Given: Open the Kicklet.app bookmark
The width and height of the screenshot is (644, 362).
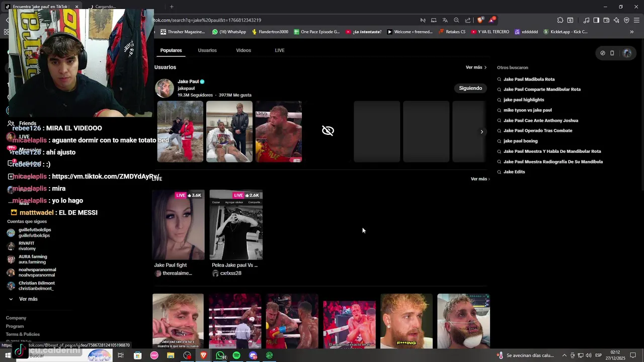Looking at the screenshot, I should pos(565,32).
